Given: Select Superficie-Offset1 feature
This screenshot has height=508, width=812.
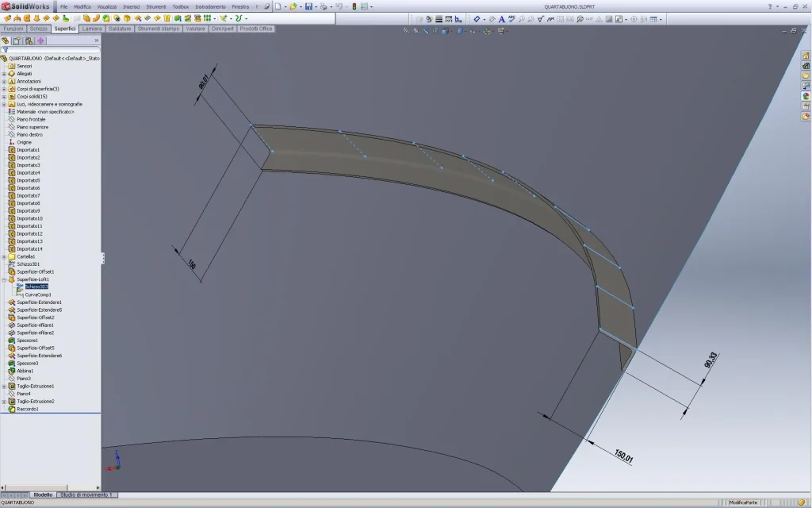Looking at the screenshot, I should 35,271.
